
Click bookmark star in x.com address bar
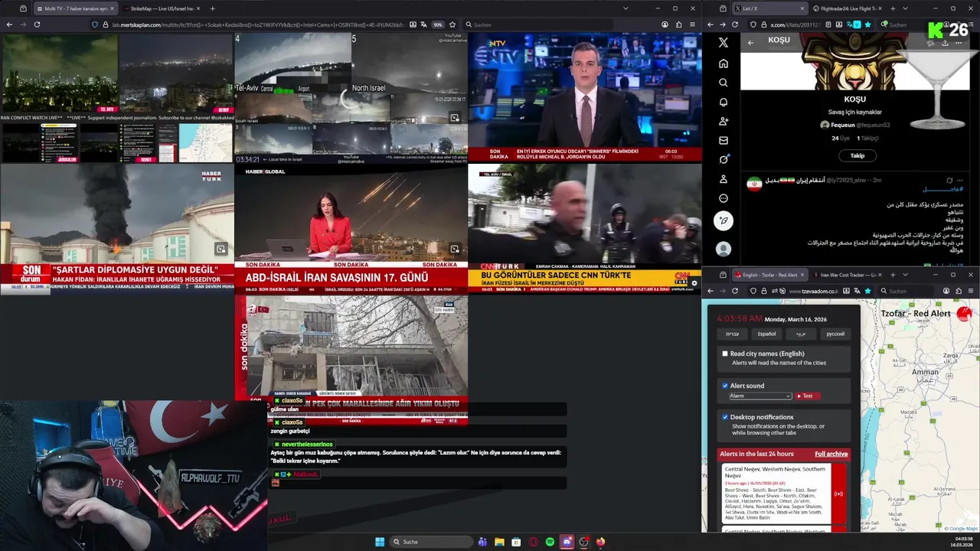point(867,24)
